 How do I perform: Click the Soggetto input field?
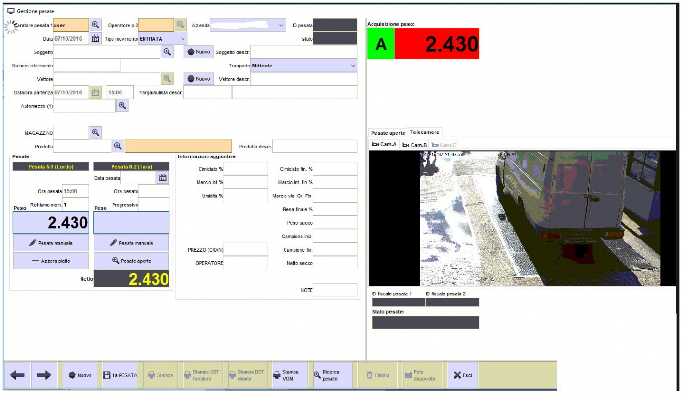[x=107, y=52]
